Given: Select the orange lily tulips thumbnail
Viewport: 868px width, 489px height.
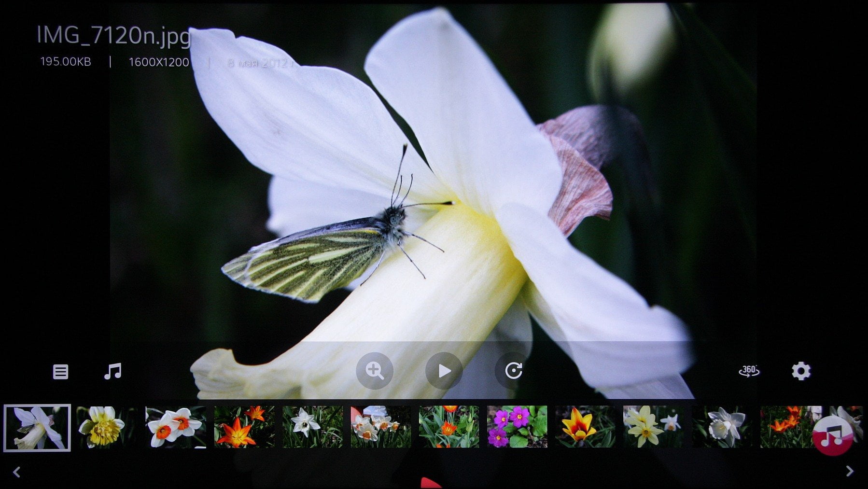Looking at the screenshot, I should pos(244,427).
